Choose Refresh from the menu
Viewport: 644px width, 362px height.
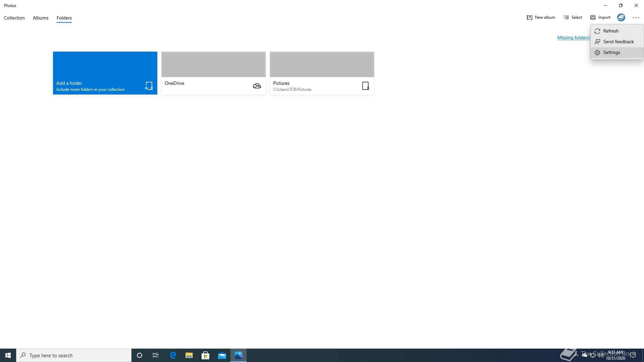click(x=611, y=31)
